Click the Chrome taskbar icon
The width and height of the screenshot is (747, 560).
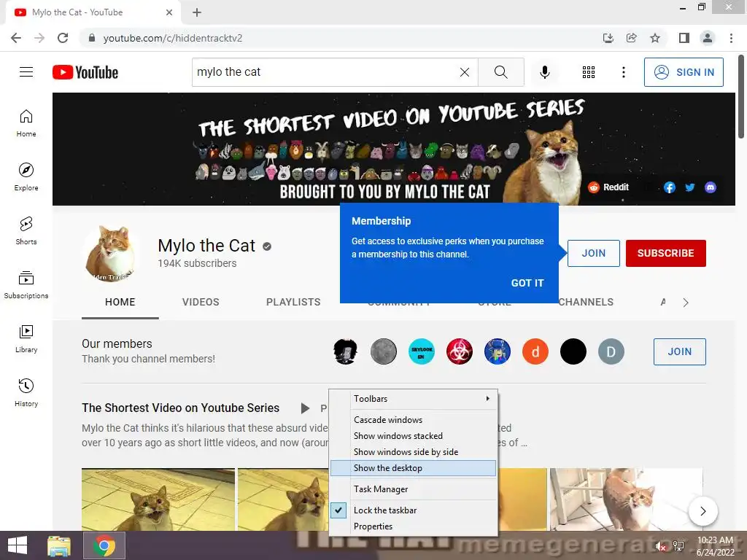point(104,545)
